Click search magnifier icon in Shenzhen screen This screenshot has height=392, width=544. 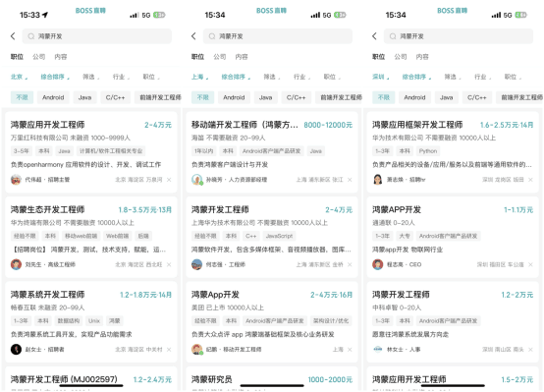393,36
